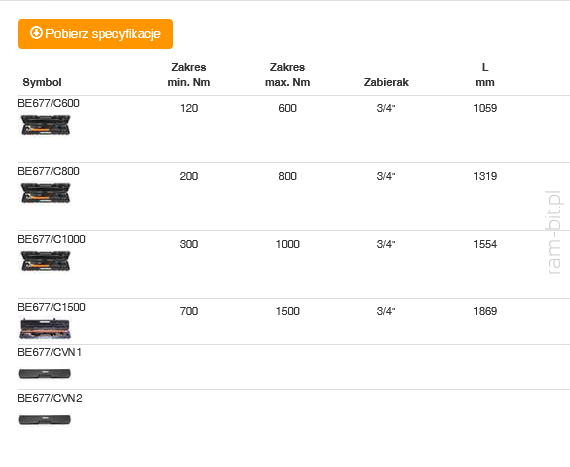This screenshot has height=467, width=570.
Task: Open the BE677/C600 product thumbnail image
Action: 45,125
